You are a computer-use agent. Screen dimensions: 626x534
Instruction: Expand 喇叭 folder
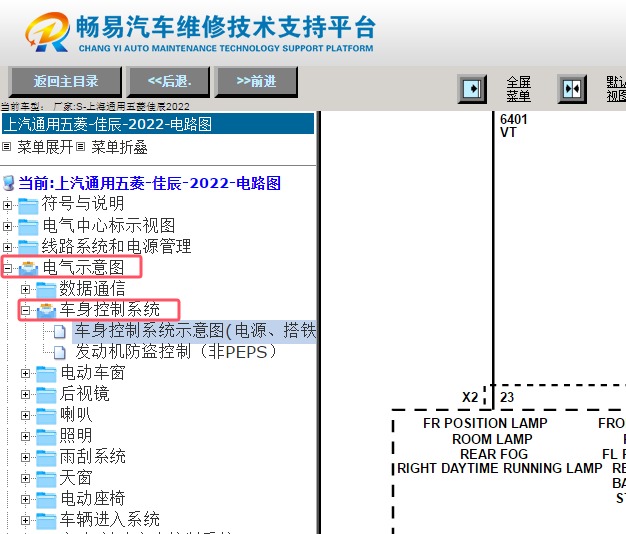pos(25,415)
